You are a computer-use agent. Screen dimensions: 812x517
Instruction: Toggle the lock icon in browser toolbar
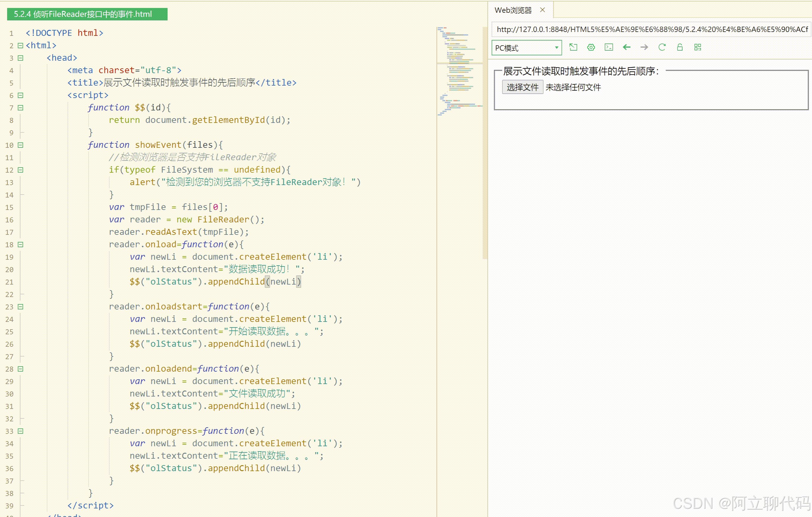[x=680, y=47]
